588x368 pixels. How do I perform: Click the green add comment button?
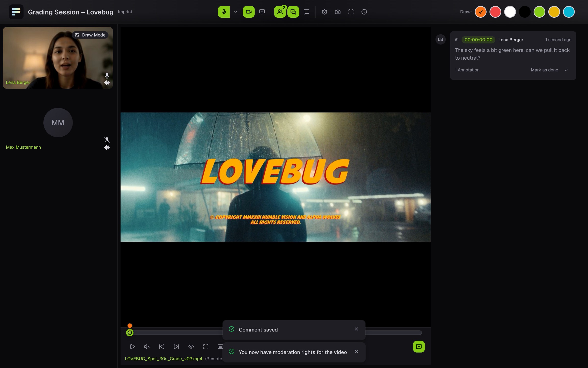pos(419,347)
